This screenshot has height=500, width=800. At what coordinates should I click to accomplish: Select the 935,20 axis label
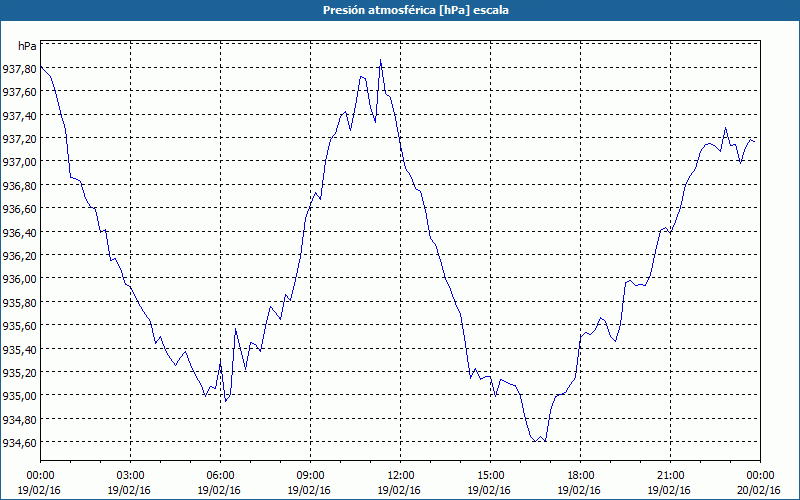[x=19, y=372]
